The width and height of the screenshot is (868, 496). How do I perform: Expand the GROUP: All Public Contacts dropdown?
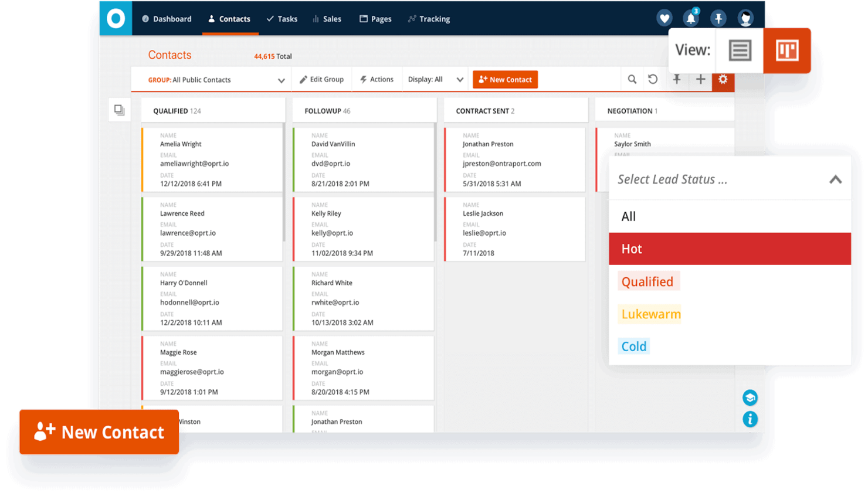click(281, 80)
